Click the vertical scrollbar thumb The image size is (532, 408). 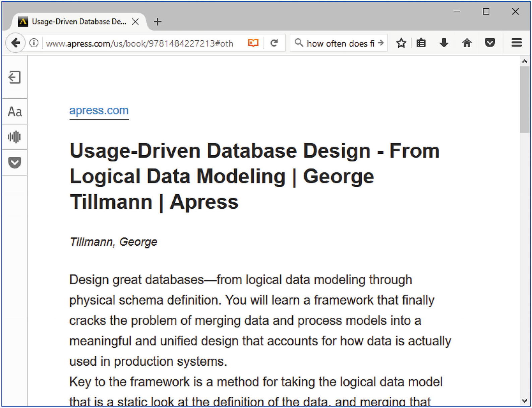[525, 99]
